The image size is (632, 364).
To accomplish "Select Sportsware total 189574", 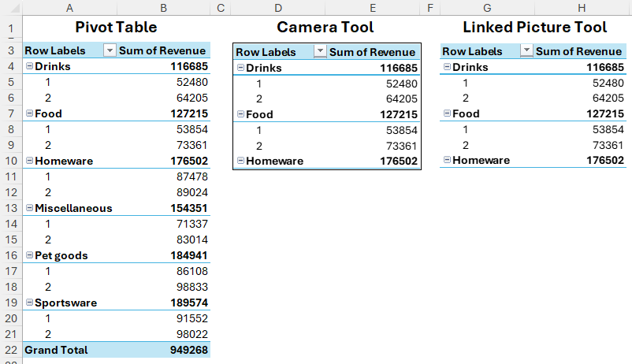I will (189, 303).
